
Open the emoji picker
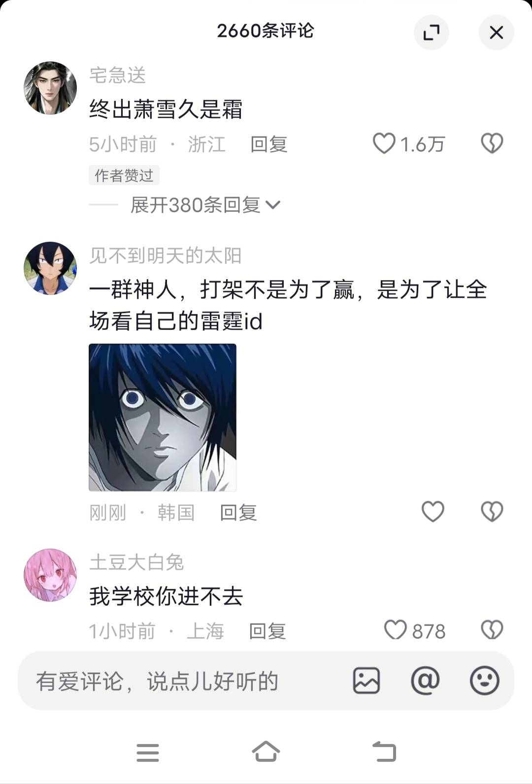(x=485, y=681)
